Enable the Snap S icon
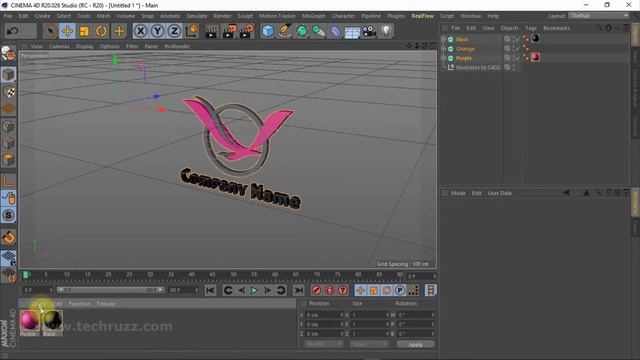Viewport: 640px width, 360px height. [9, 215]
